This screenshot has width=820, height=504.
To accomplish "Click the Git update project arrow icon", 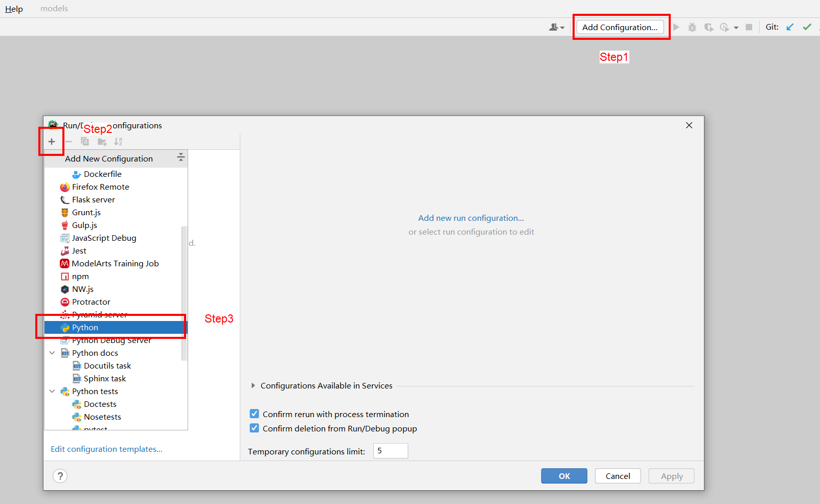I will pyautogui.click(x=790, y=27).
